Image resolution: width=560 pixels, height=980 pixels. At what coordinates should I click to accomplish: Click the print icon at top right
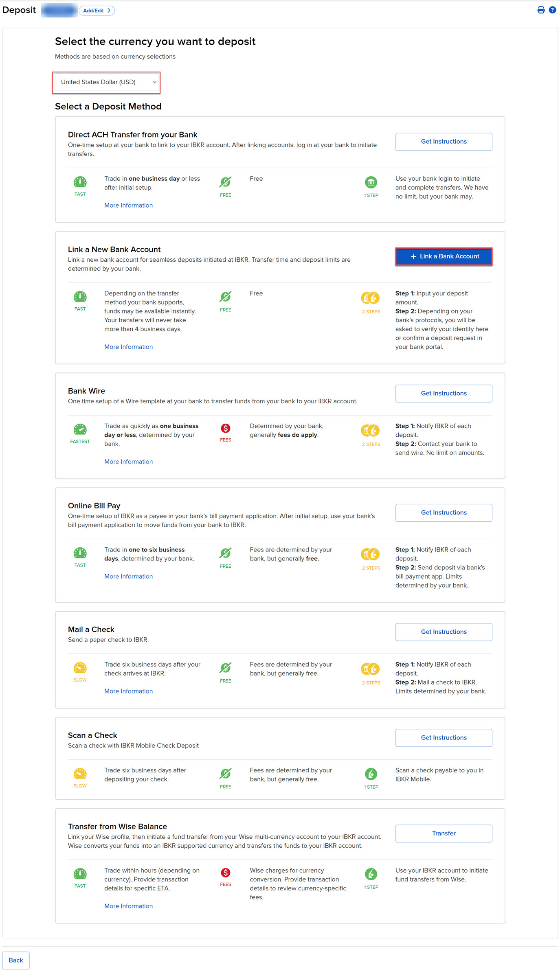tap(541, 10)
